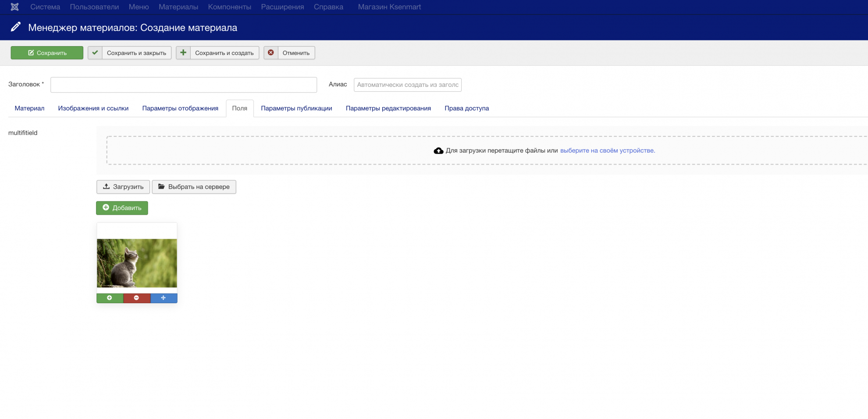
Task: Open the Система menu
Action: tap(45, 7)
